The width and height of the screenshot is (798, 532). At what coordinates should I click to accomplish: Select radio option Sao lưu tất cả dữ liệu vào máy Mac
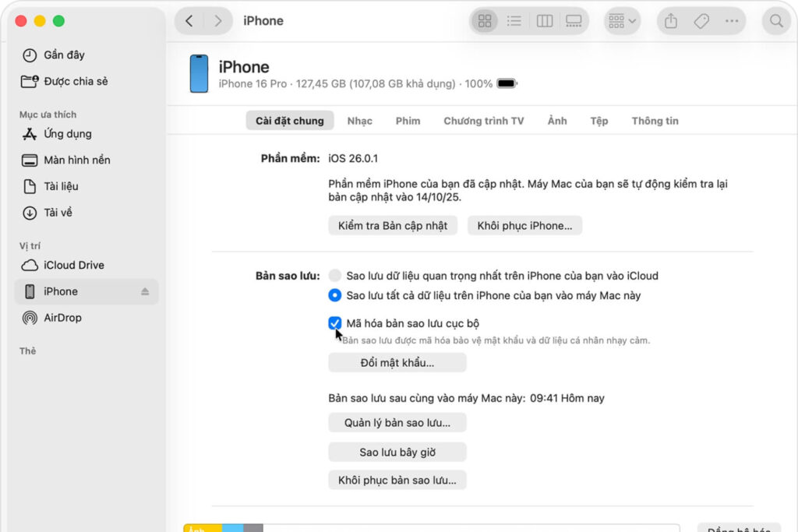click(x=335, y=295)
